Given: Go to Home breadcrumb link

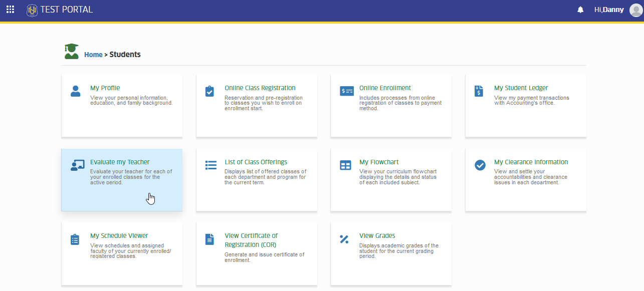Looking at the screenshot, I should coord(93,55).
